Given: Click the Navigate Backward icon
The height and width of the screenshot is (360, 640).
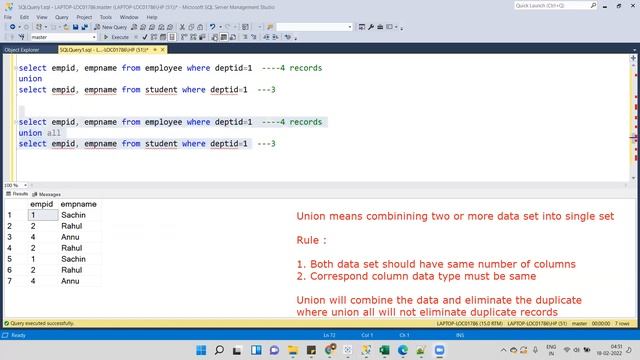Looking at the screenshot, I should pos(13,27).
